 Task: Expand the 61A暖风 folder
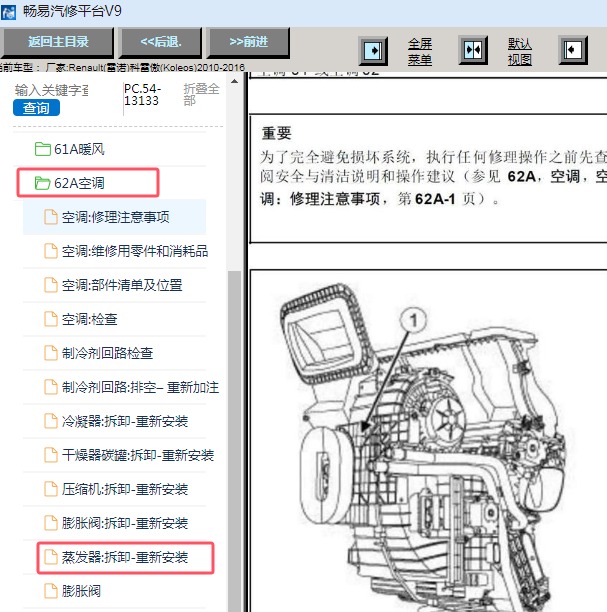[x=79, y=149]
